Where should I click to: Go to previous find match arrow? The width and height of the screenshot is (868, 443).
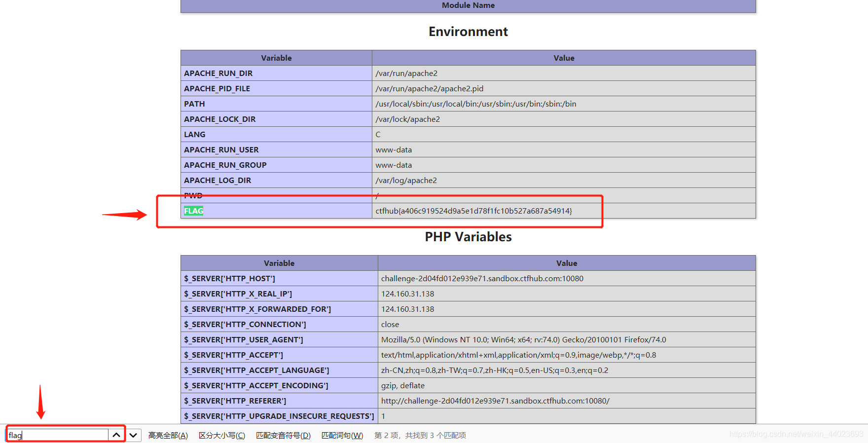click(116, 435)
